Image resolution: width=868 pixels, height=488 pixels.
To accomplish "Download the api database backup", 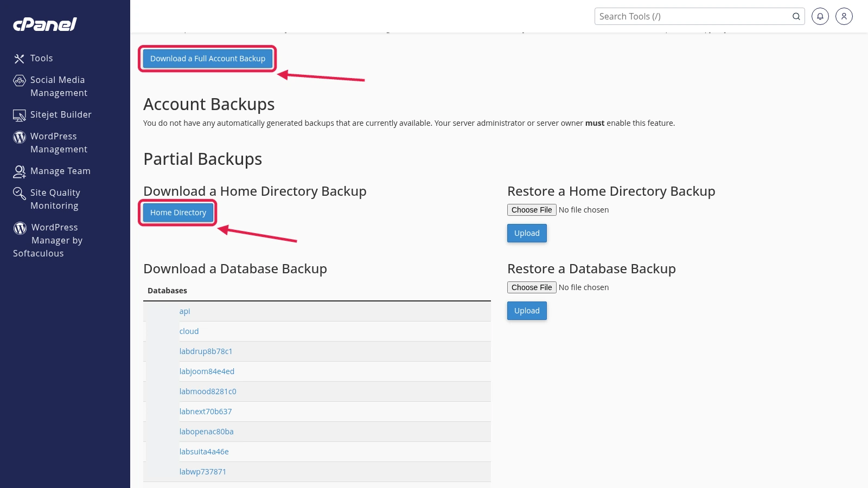I will (x=184, y=311).
